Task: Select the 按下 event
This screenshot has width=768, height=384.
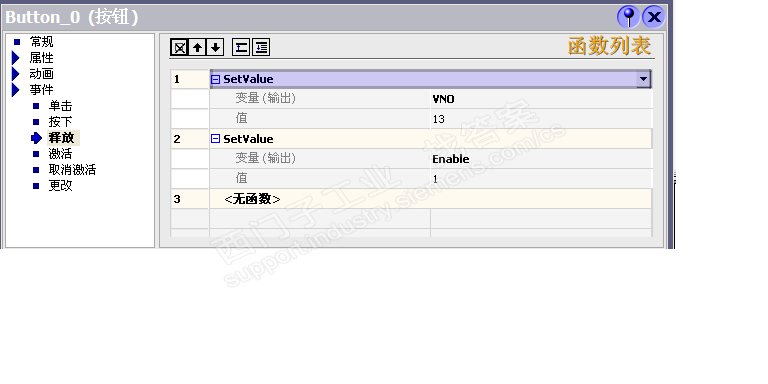Action: [60, 121]
